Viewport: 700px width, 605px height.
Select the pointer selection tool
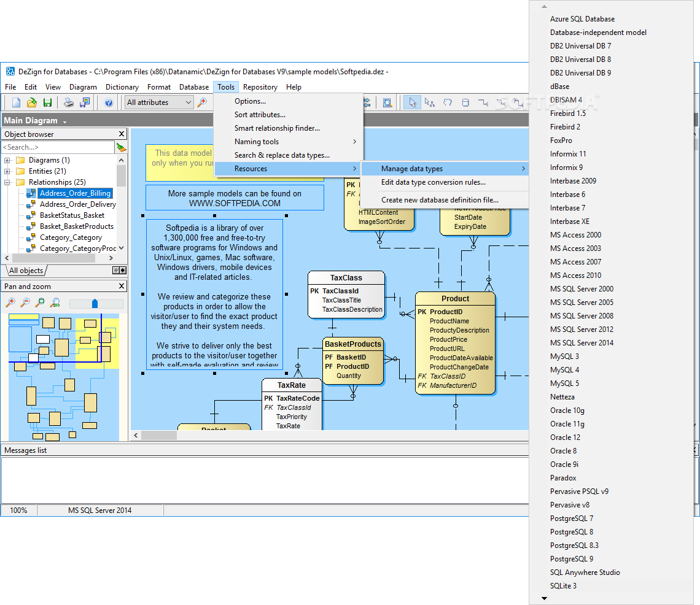click(x=412, y=102)
